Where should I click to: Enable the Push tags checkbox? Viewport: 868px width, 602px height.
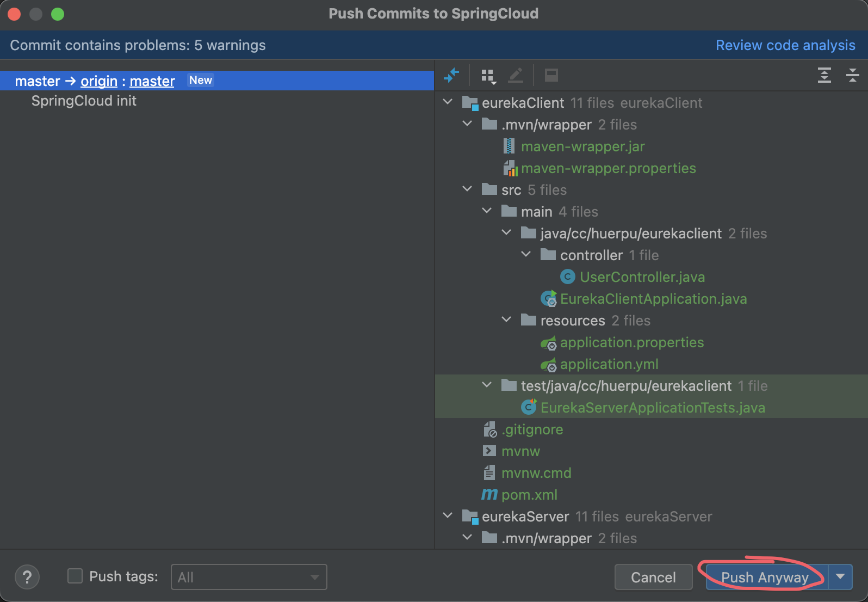tap(75, 576)
